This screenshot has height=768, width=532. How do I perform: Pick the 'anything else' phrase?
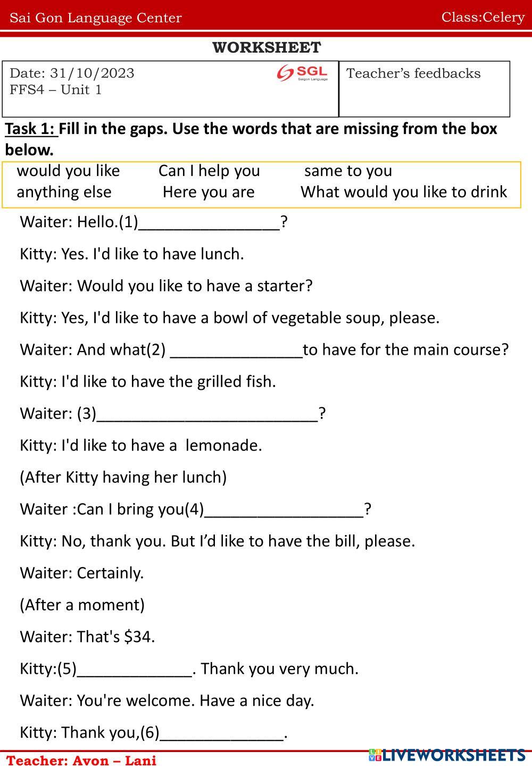pos(64,192)
